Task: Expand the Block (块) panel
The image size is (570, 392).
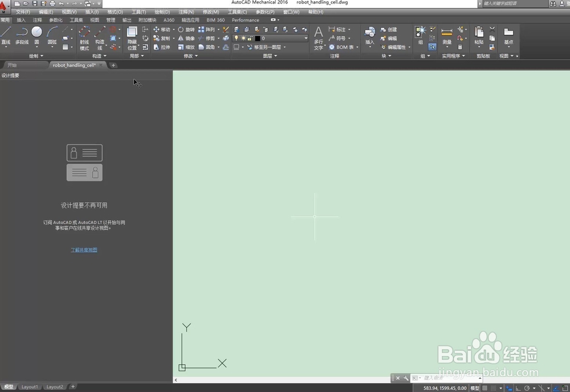Action: click(386, 56)
